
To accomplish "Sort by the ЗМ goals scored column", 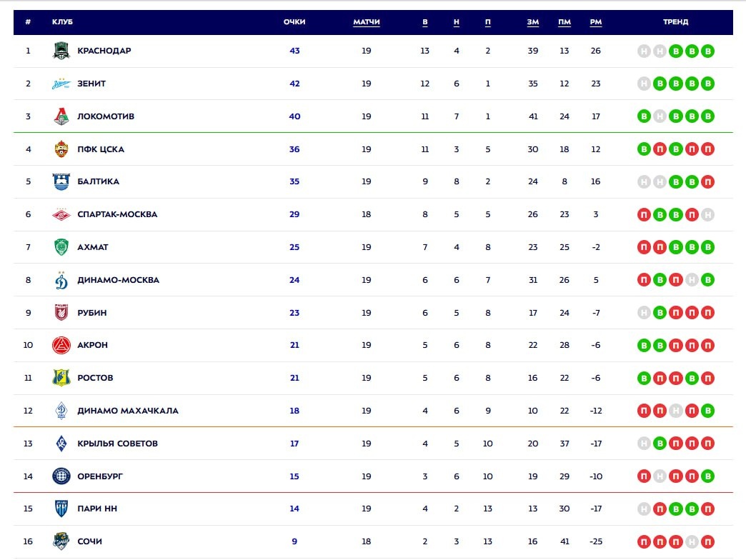I will [x=533, y=22].
